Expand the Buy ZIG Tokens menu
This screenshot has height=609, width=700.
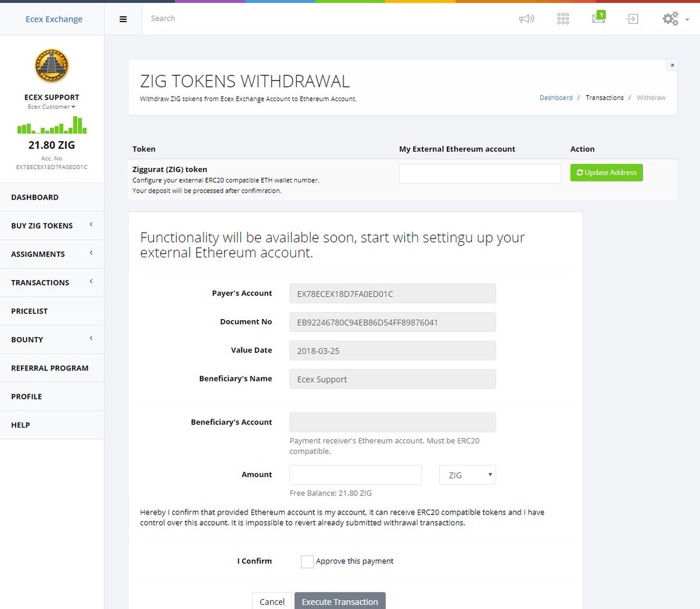click(x=52, y=226)
